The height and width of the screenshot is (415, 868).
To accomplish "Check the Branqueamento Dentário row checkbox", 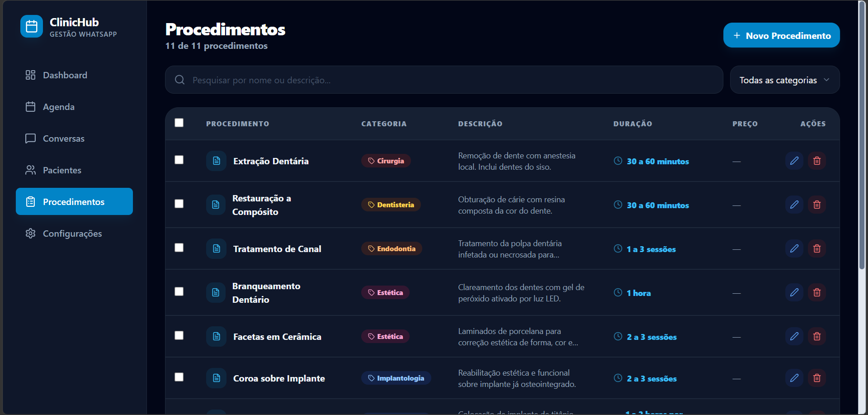I will (179, 291).
